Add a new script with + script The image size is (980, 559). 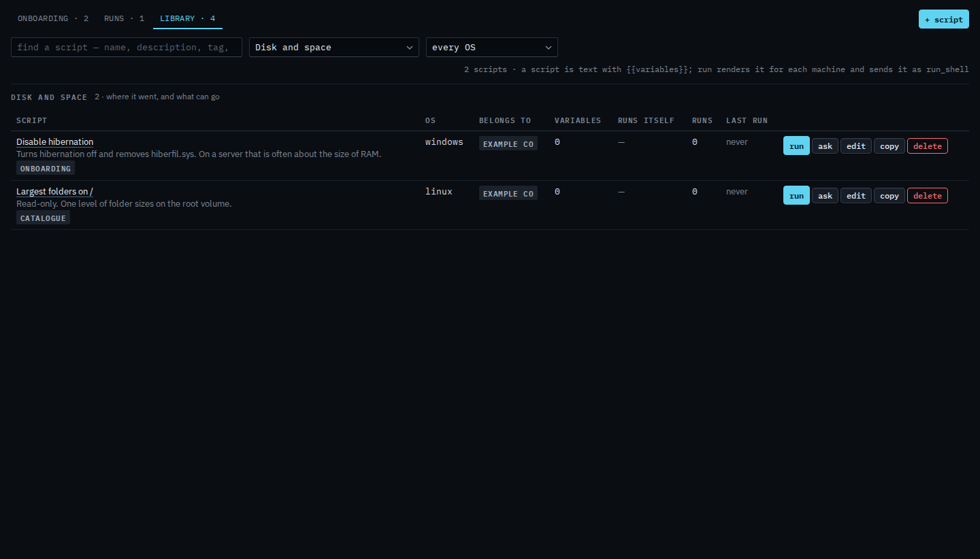(x=943, y=19)
